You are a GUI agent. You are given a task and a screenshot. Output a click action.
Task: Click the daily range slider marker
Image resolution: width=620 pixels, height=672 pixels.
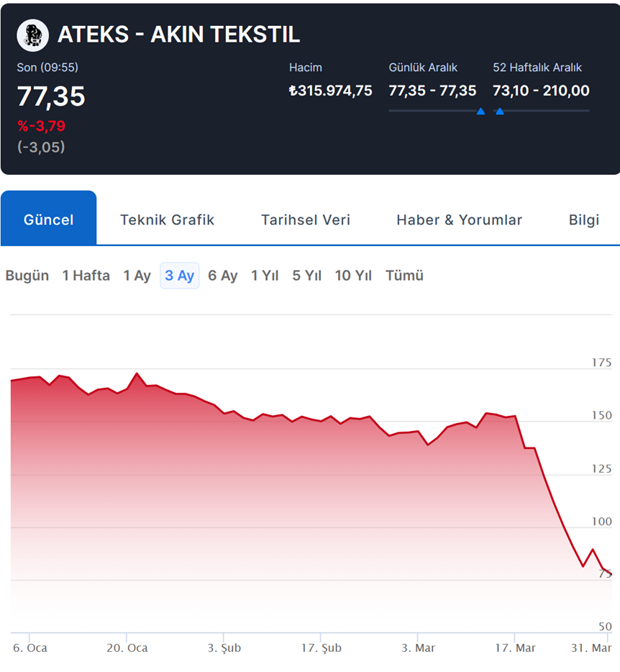tap(480, 112)
